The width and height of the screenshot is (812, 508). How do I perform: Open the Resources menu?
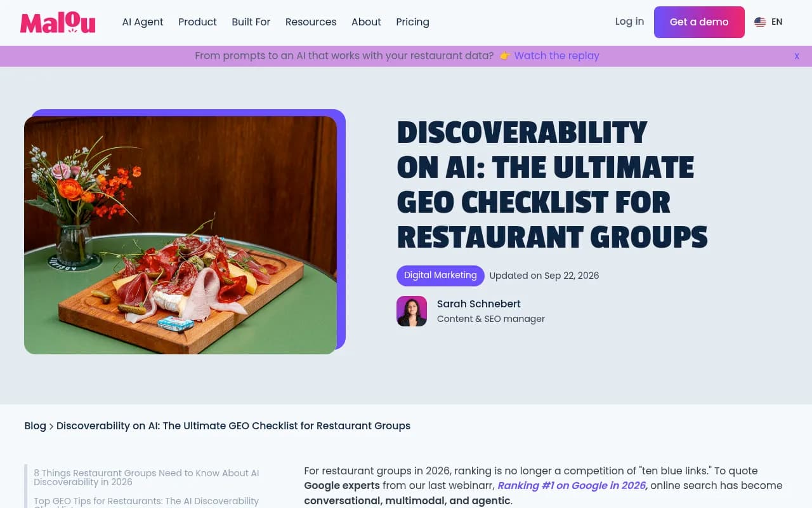311,22
